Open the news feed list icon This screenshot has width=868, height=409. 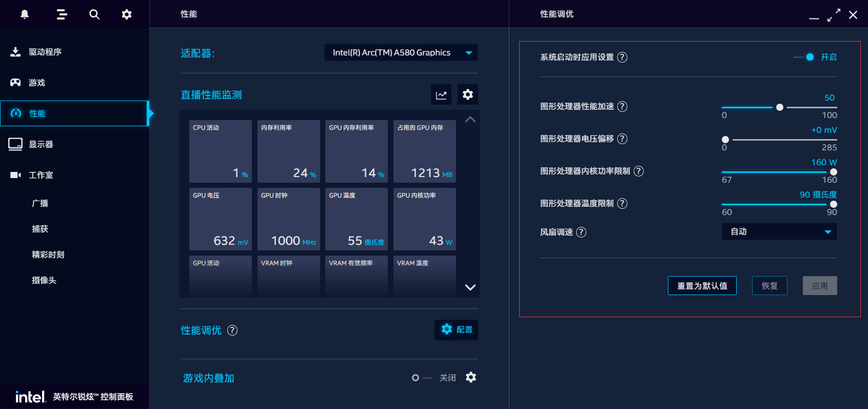point(62,14)
